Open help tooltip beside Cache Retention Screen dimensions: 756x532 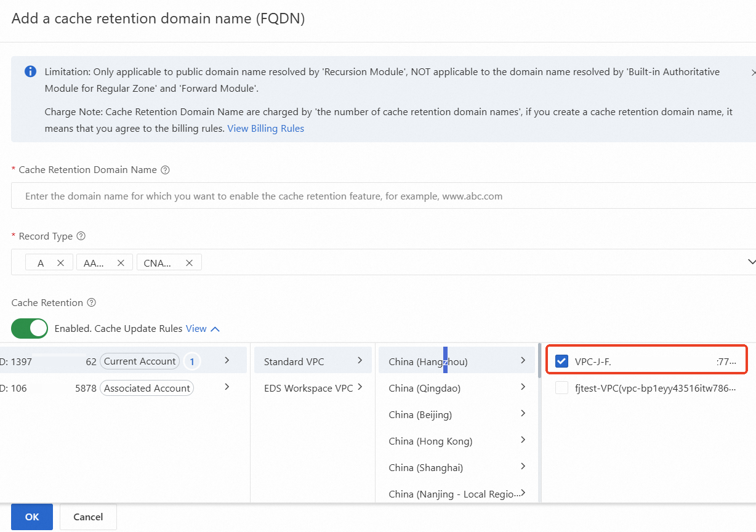click(x=90, y=302)
